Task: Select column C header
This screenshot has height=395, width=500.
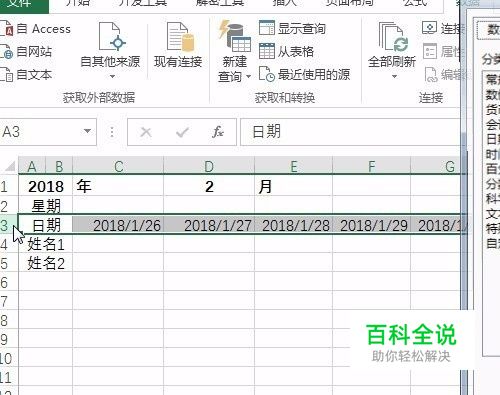Action: [118, 166]
